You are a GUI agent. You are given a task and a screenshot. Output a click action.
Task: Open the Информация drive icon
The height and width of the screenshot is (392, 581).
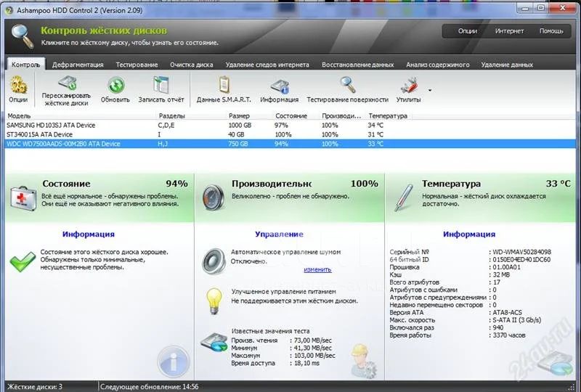(x=279, y=86)
